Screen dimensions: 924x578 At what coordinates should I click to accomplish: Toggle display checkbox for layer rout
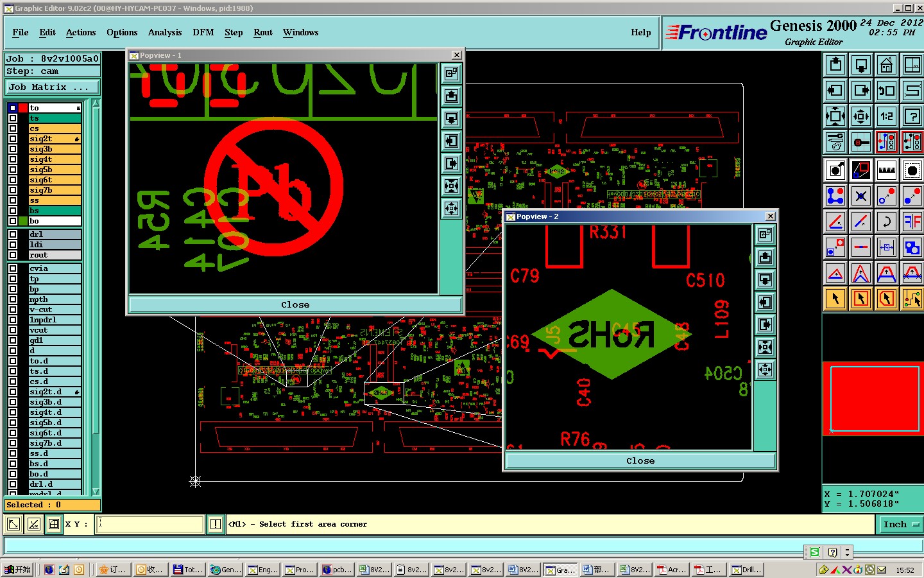[x=13, y=255]
